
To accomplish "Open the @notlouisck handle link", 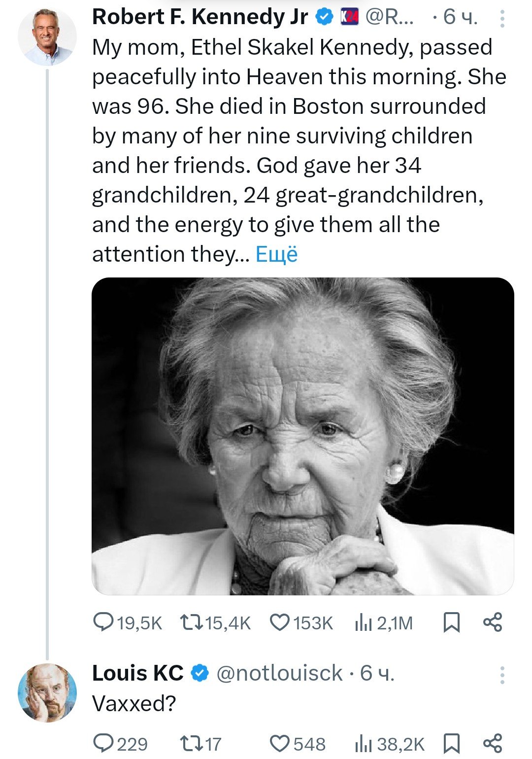I will [x=279, y=673].
